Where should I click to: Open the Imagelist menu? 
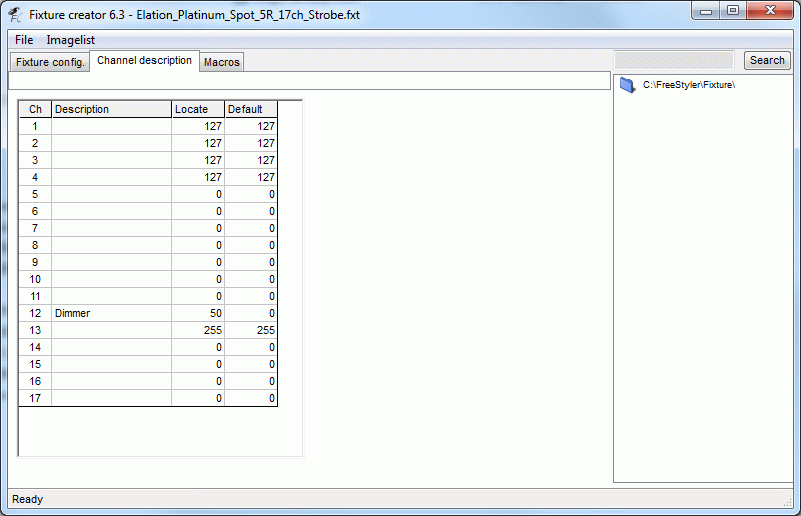[x=70, y=40]
